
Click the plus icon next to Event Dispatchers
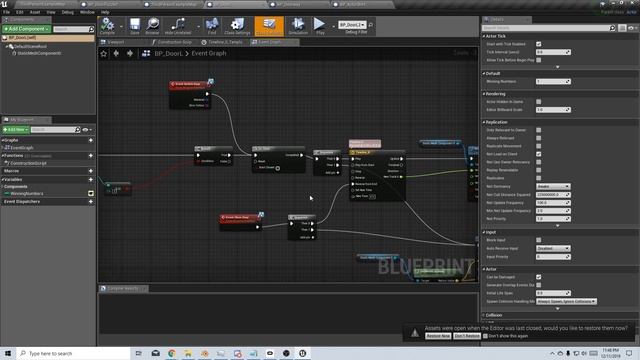pos(91,202)
